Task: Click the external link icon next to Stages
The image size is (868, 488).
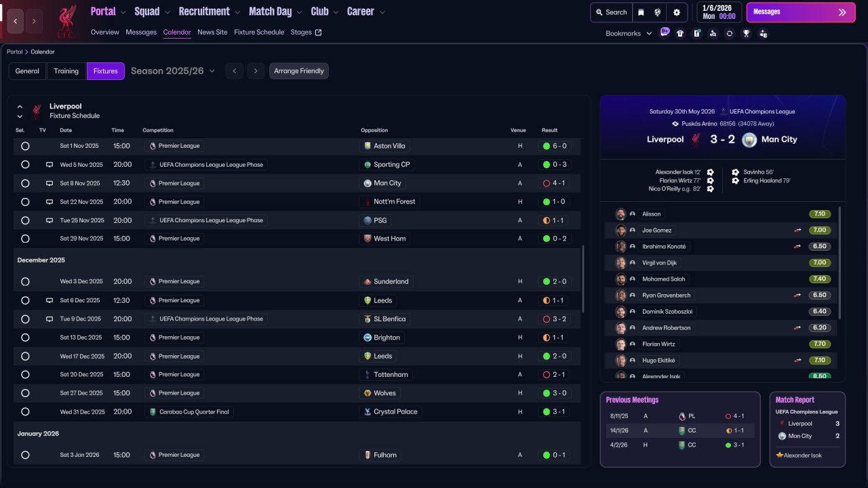Action: 319,33
